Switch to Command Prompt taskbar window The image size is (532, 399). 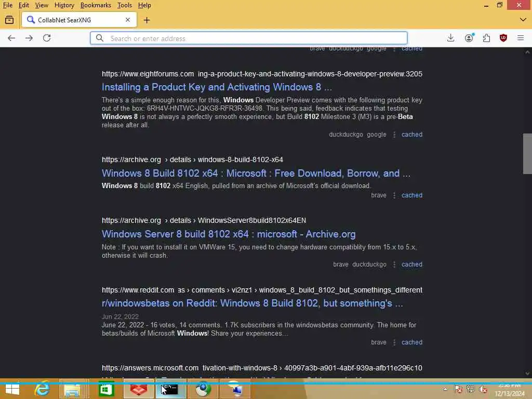click(x=169, y=390)
